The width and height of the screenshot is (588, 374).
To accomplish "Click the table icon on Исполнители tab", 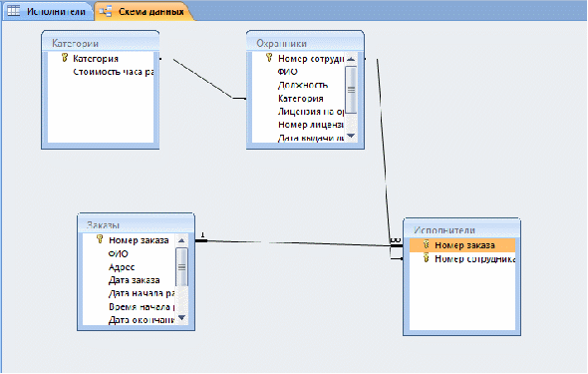I will tap(14, 11).
